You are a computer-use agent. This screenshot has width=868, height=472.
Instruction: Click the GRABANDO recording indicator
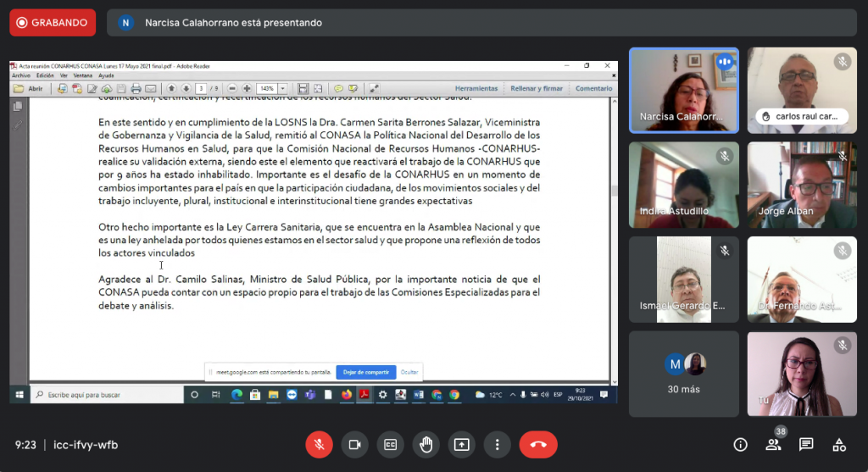(x=53, y=23)
